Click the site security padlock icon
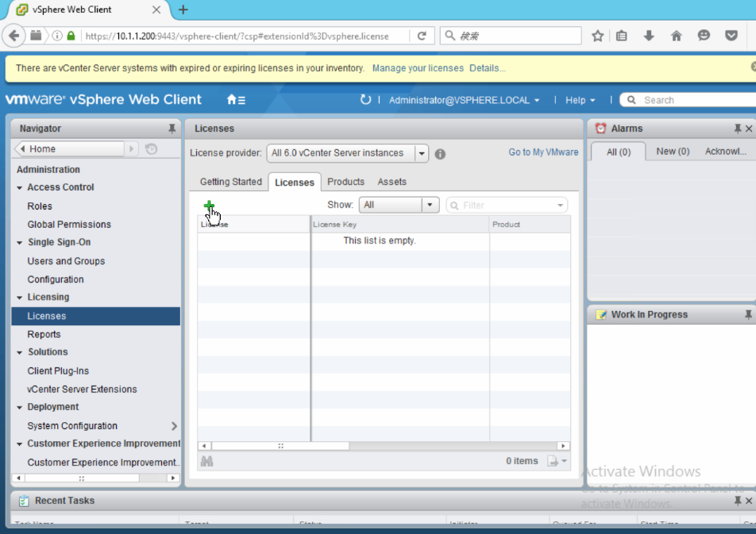Viewport: 756px width, 534px height. coord(71,36)
